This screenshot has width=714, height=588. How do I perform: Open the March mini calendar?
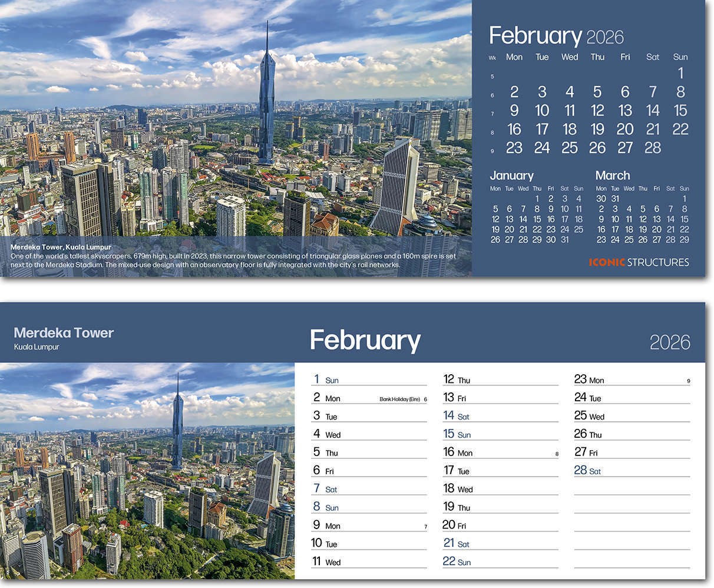613,175
